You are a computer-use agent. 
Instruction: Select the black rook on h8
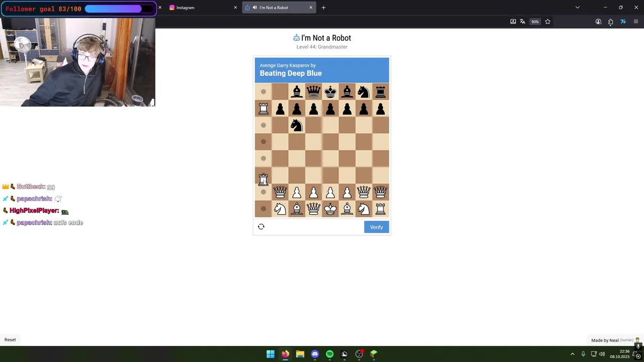point(380,92)
